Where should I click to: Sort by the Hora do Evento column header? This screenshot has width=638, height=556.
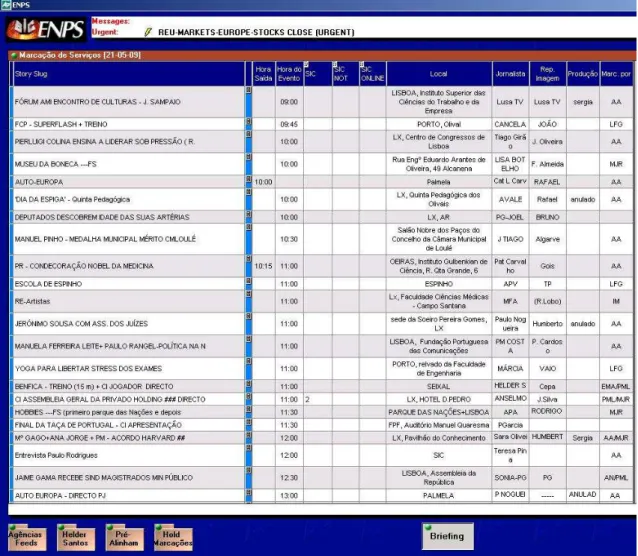coord(289,74)
